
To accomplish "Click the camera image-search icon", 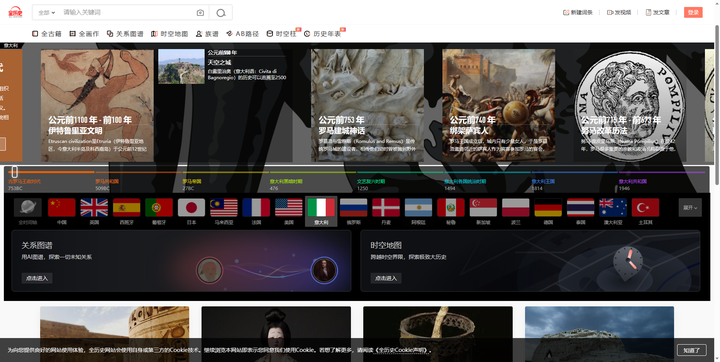I will click(200, 13).
